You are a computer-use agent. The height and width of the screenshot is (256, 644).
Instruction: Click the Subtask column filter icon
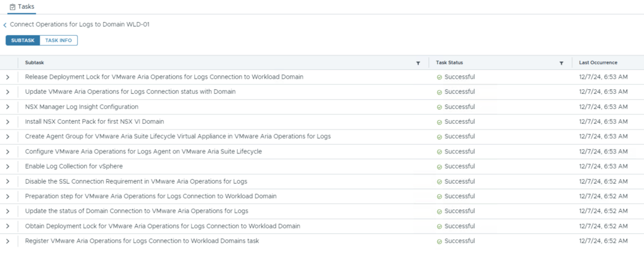coord(418,63)
